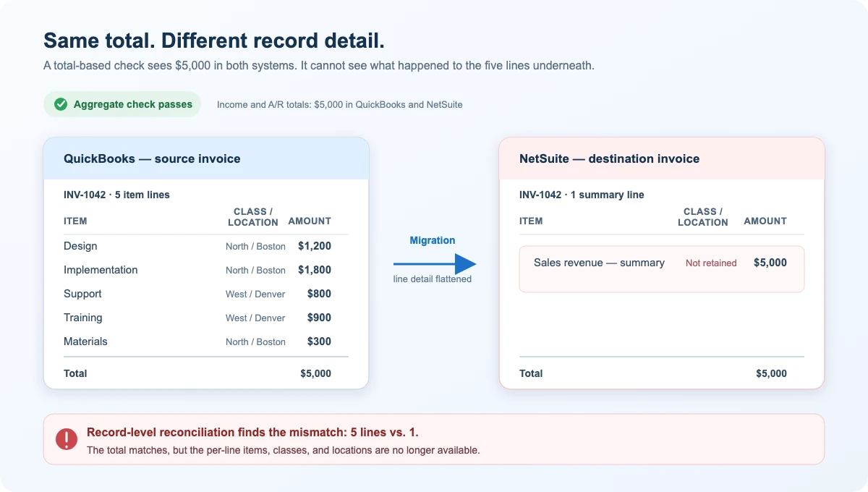Click North / Boston in the Materials row
Viewport: 868px width, 492px height.
tap(255, 342)
